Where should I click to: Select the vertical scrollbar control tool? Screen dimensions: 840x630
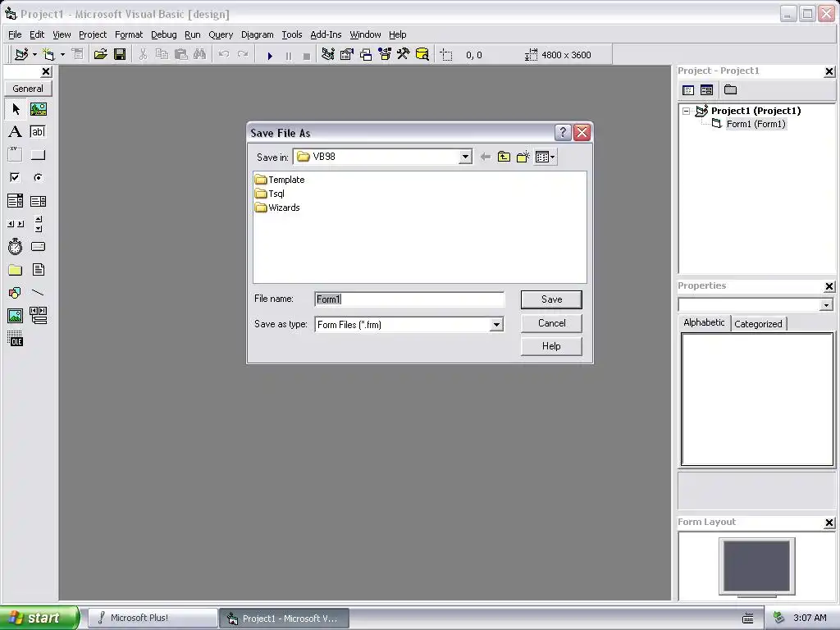pos(38,224)
